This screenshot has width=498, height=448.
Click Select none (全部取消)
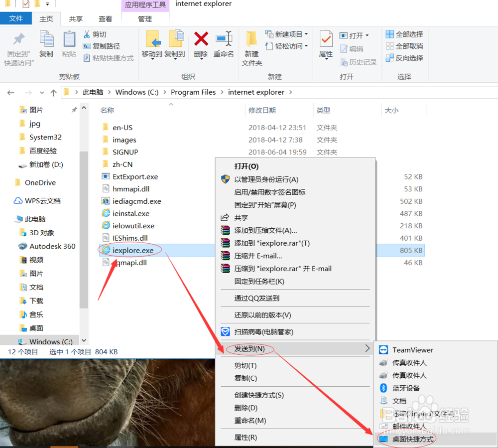(x=404, y=46)
